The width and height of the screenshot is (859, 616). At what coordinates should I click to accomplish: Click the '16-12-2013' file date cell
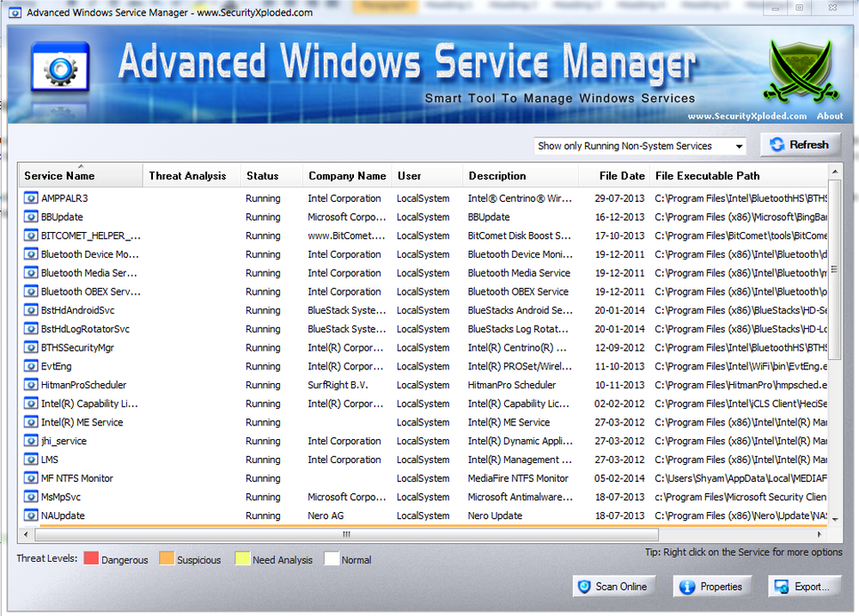619,217
